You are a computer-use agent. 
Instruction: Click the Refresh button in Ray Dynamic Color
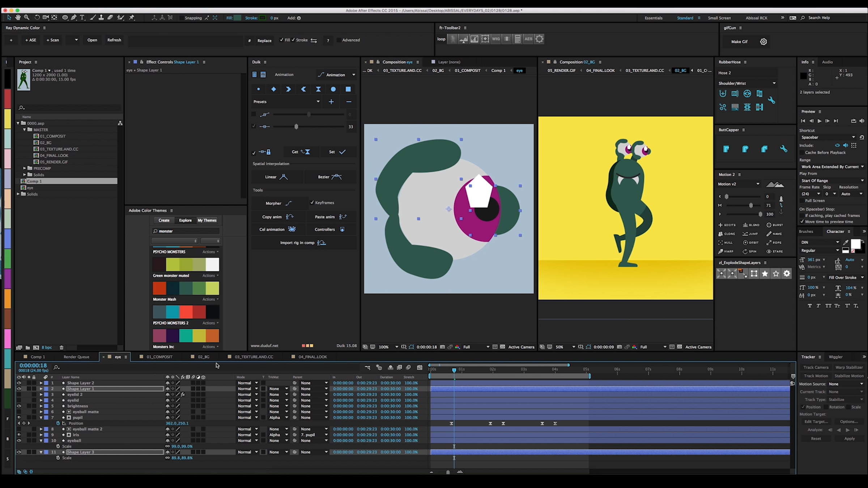tap(114, 40)
